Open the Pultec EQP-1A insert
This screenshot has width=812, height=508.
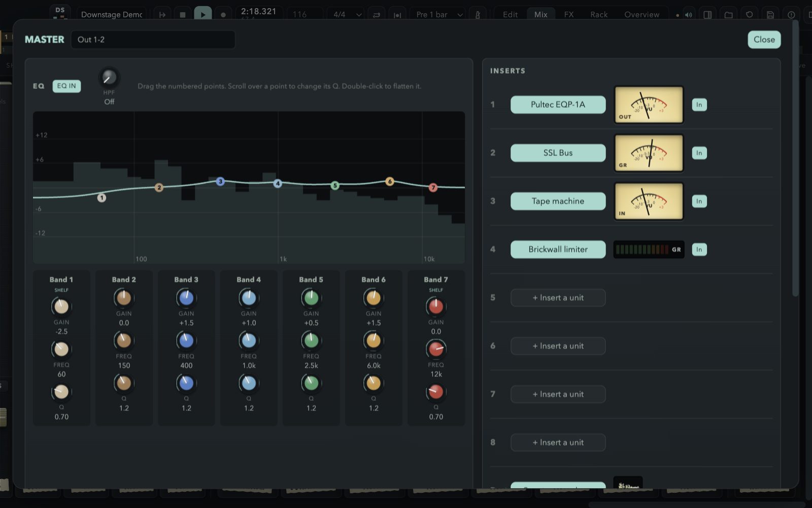pos(558,105)
